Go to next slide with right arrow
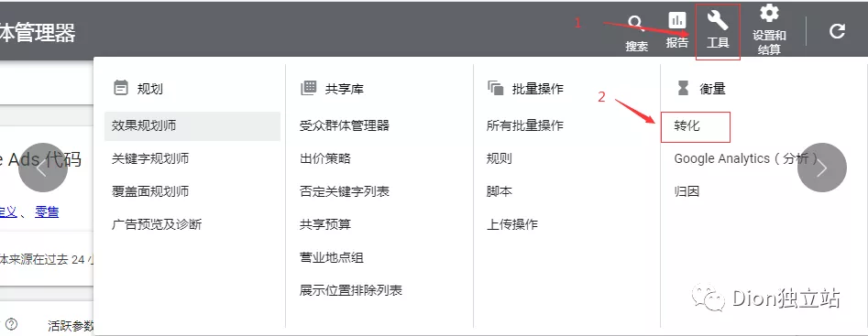 pos(821,168)
